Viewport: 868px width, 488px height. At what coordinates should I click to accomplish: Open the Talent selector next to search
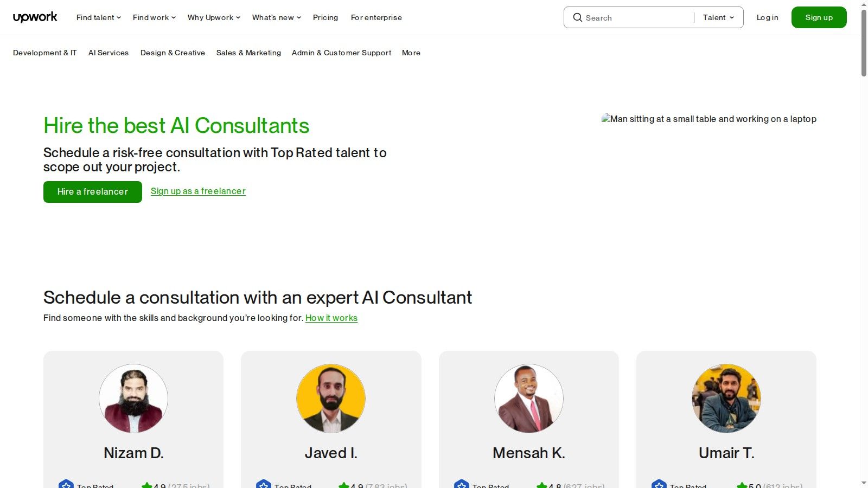coord(718,17)
